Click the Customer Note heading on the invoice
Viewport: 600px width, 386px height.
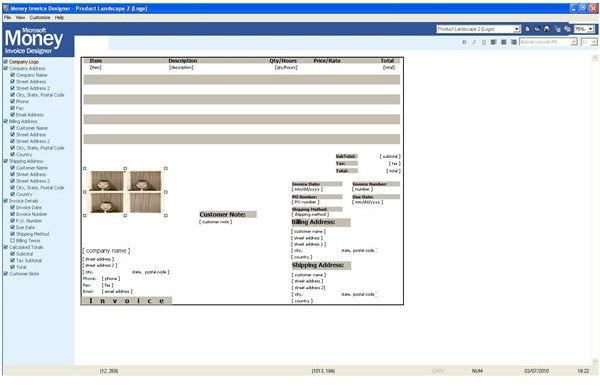click(x=228, y=215)
